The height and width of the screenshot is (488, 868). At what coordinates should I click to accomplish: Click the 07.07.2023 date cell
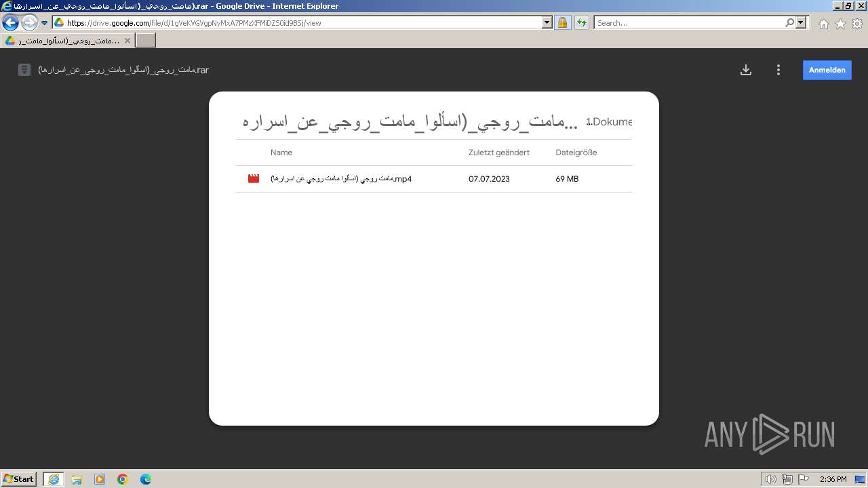coord(489,179)
